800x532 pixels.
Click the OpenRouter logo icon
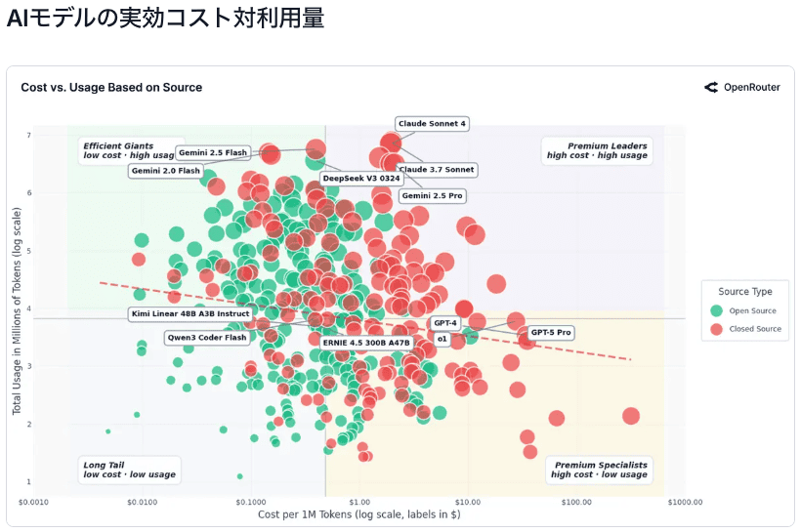pos(711,87)
